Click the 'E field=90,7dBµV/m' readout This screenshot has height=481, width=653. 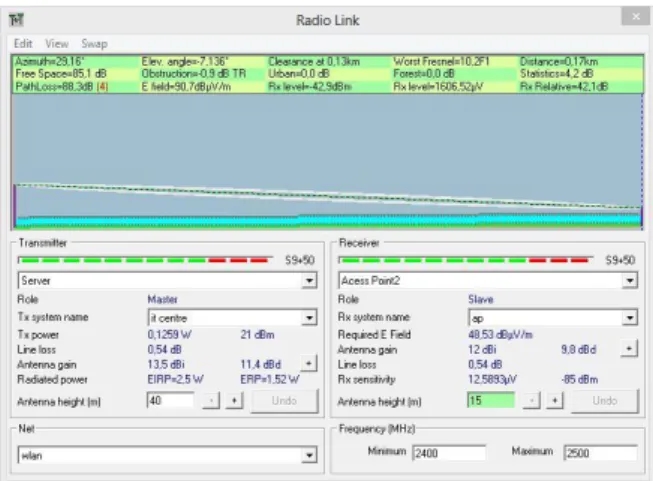186,87
